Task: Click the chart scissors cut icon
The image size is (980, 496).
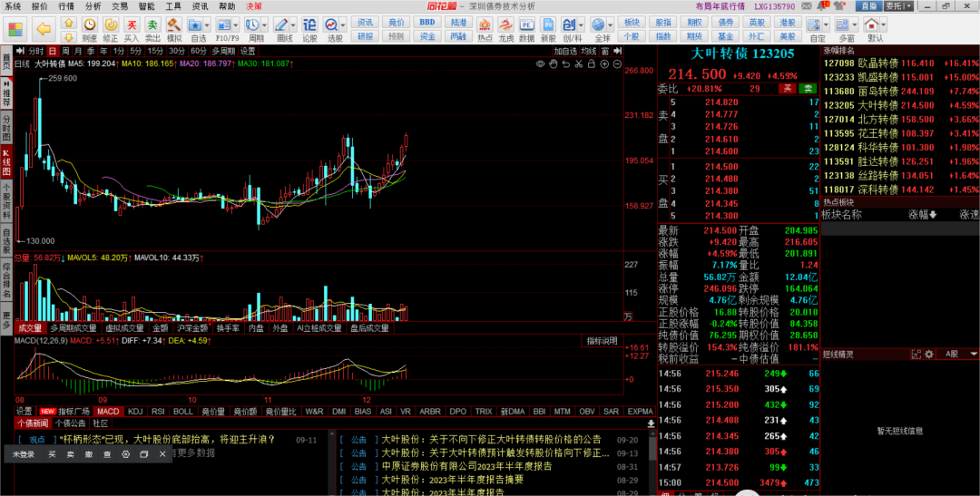Action: 579,63
